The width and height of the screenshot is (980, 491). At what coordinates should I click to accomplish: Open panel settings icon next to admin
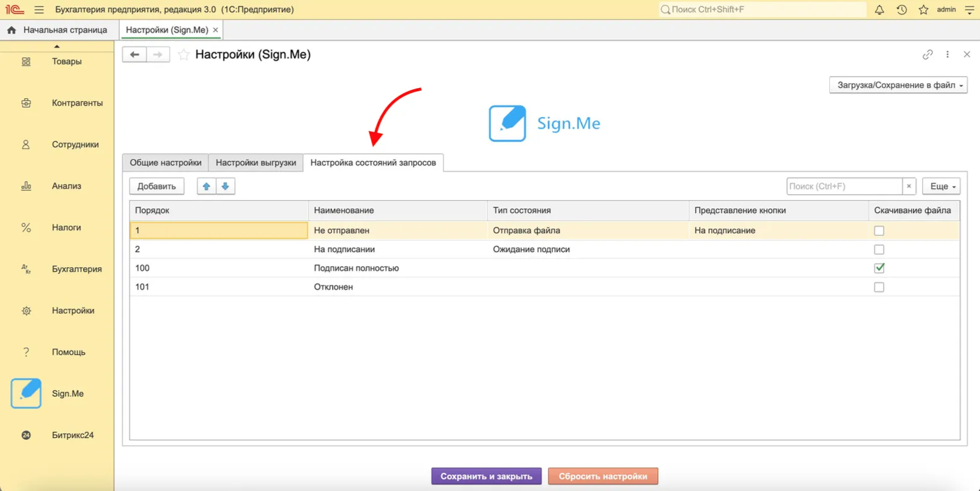click(x=969, y=10)
